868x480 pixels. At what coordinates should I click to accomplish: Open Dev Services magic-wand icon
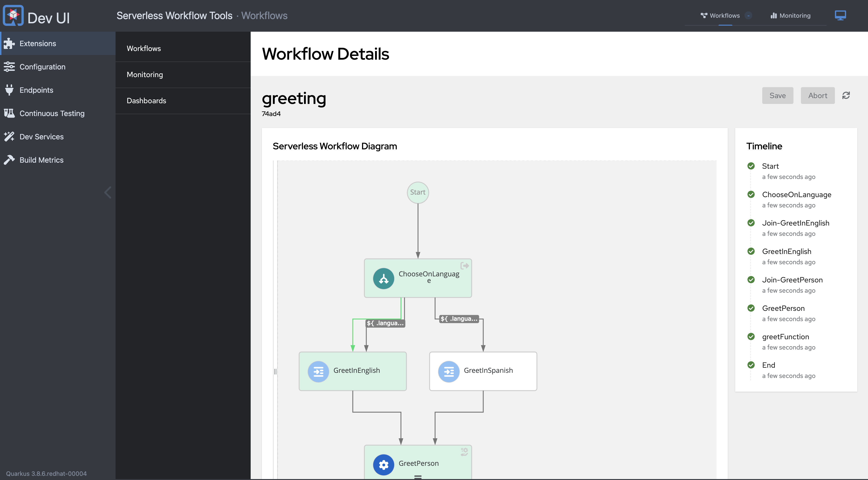[9, 136]
